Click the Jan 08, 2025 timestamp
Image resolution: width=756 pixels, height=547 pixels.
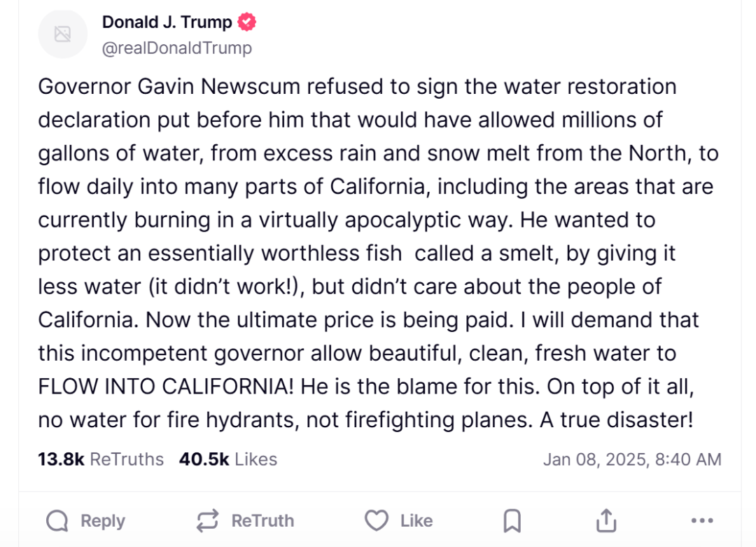pyautogui.click(x=632, y=459)
